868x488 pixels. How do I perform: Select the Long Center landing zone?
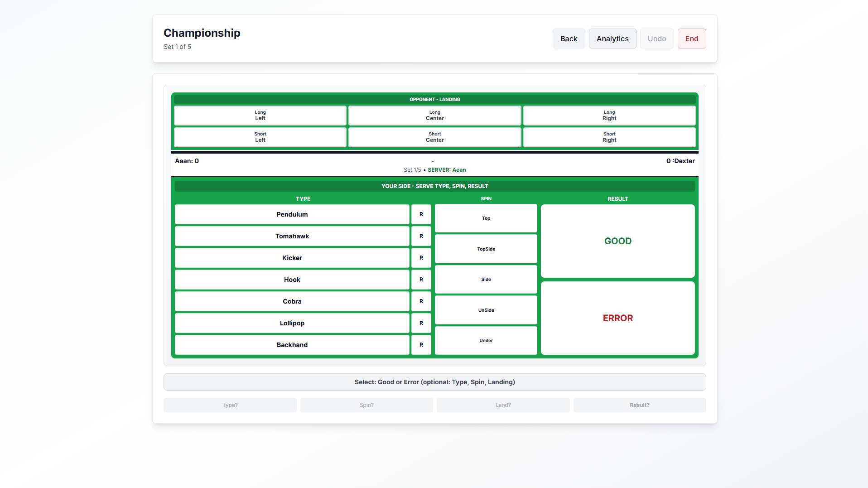[434, 115]
